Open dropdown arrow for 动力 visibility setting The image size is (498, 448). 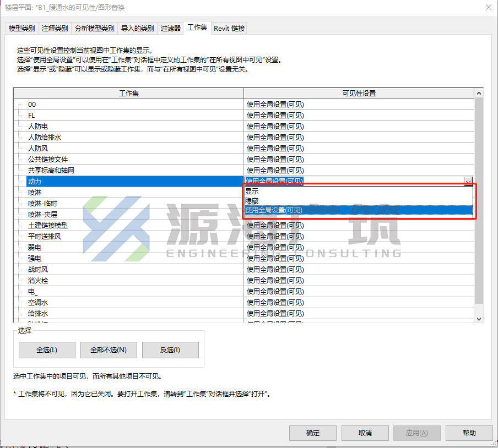point(468,181)
